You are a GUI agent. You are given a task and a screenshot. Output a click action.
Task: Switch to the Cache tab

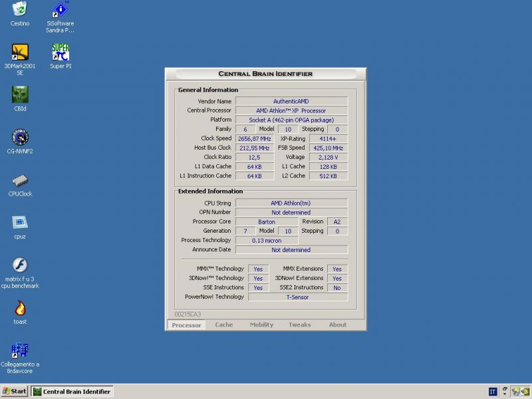pyautogui.click(x=224, y=325)
